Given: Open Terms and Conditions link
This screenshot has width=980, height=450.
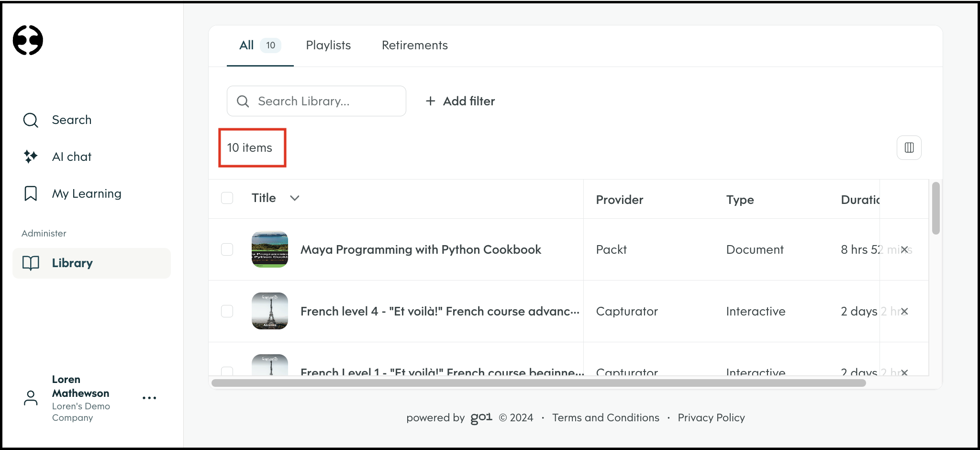Looking at the screenshot, I should tap(606, 417).
